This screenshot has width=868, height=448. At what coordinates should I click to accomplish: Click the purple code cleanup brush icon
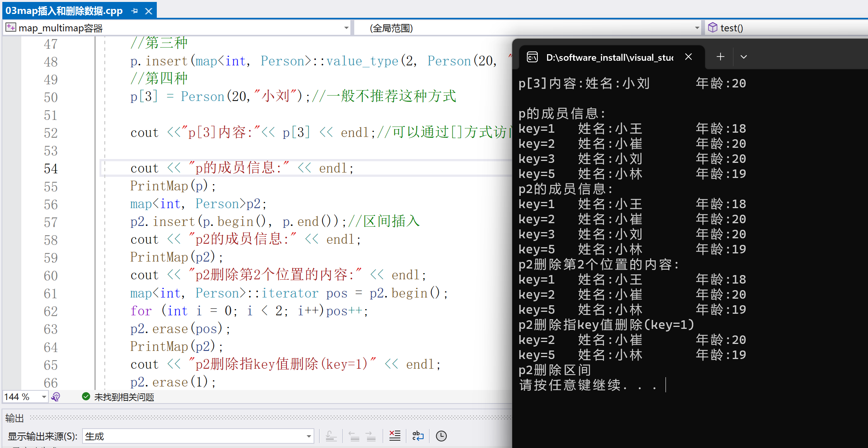tap(56, 397)
